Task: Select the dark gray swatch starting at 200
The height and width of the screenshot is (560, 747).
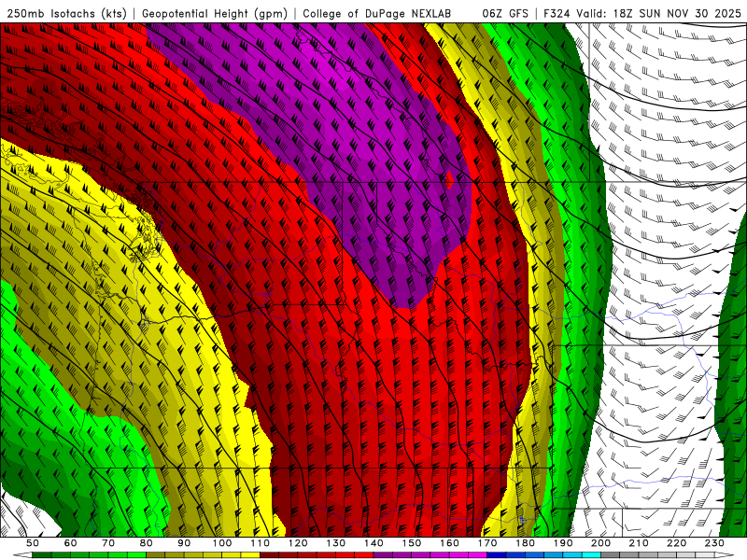Action: (x=611, y=555)
